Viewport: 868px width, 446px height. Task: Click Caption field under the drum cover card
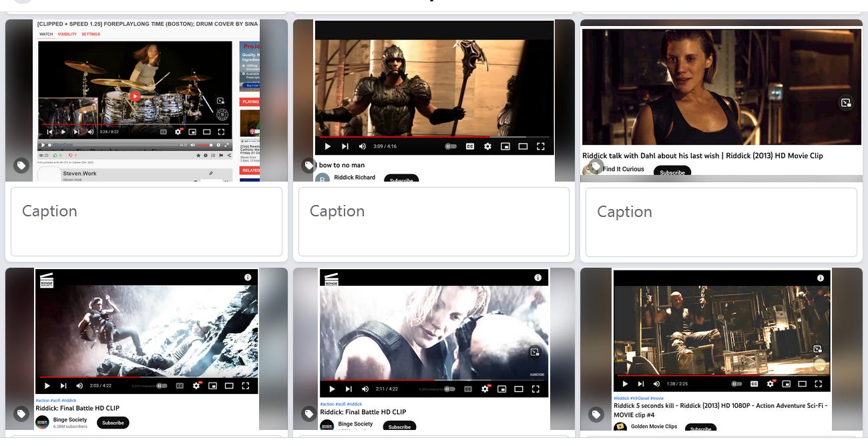tap(146, 222)
